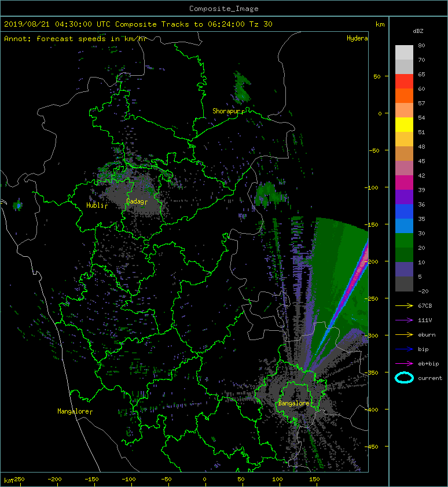Viewport: 448px width, 487px height.
Task: Select the purple swatch above 36 dBZ
Action: pyautogui.click(x=404, y=197)
